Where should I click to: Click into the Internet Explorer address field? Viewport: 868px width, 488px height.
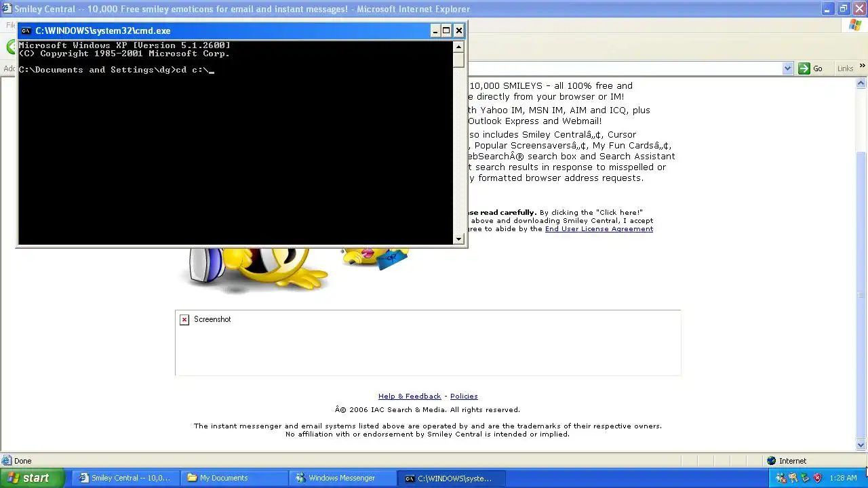[x=624, y=68]
